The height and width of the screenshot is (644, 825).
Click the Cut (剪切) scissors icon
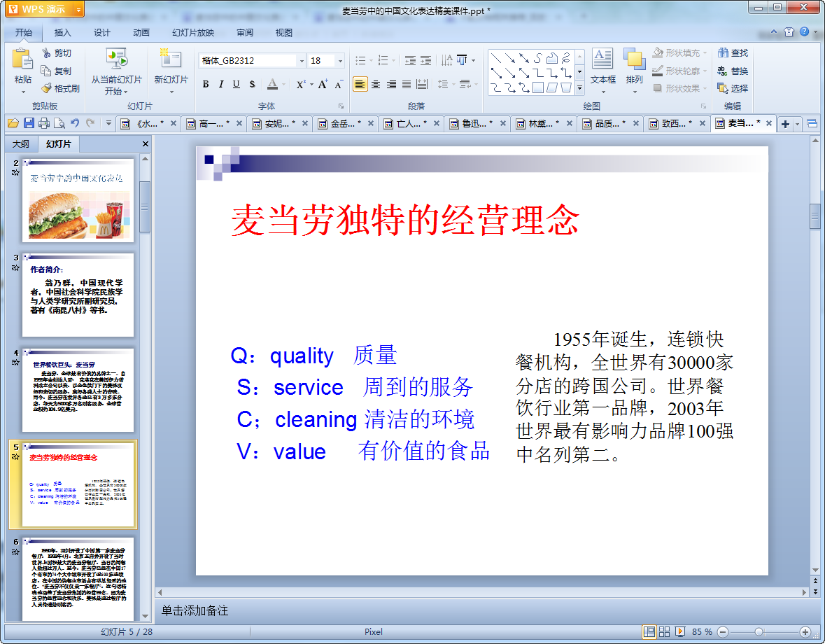click(x=47, y=52)
